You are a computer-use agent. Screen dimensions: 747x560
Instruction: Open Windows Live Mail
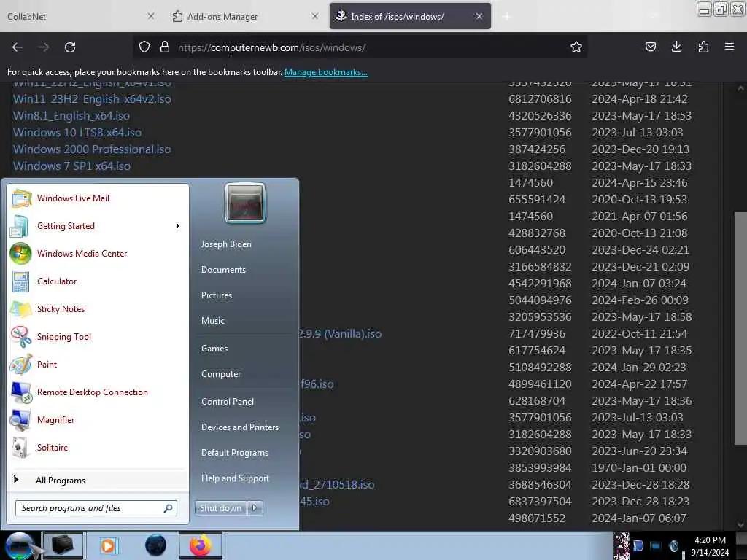pyautogui.click(x=98, y=198)
